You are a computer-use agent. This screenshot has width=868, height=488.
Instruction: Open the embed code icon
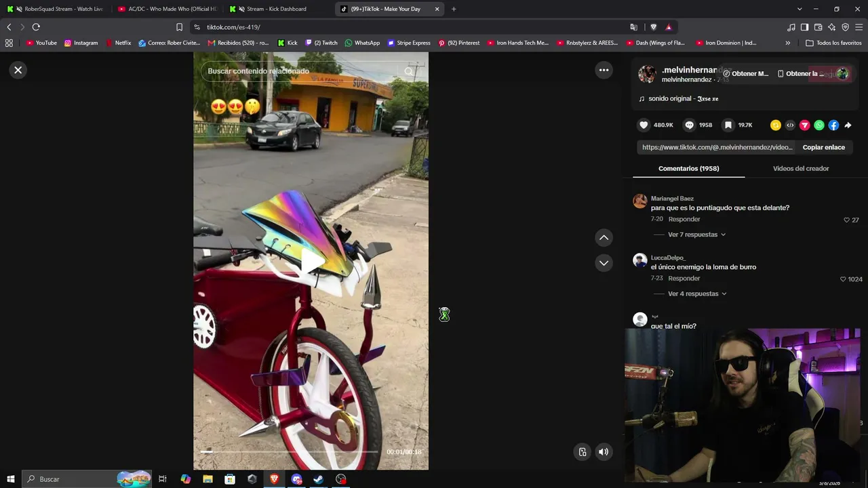(790, 125)
